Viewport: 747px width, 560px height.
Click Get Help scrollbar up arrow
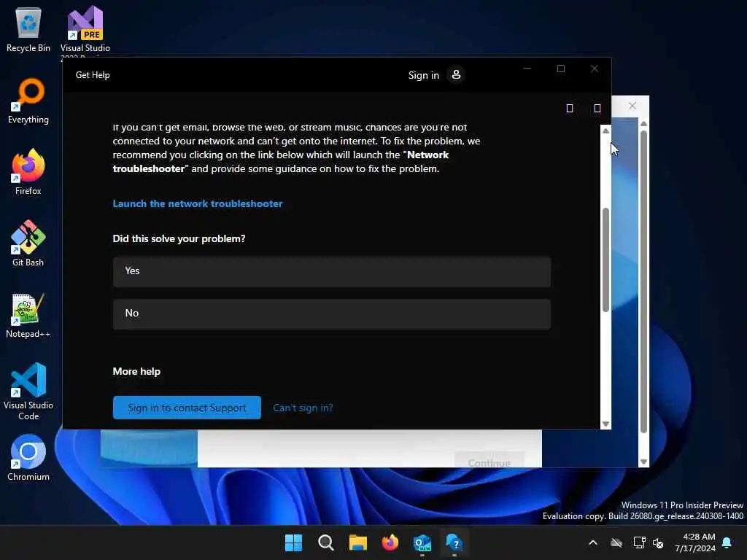tap(605, 131)
